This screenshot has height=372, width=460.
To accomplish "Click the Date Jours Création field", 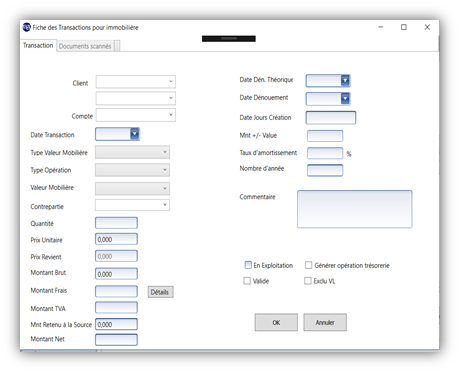I will pyautogui.click(x=331, y=118).
